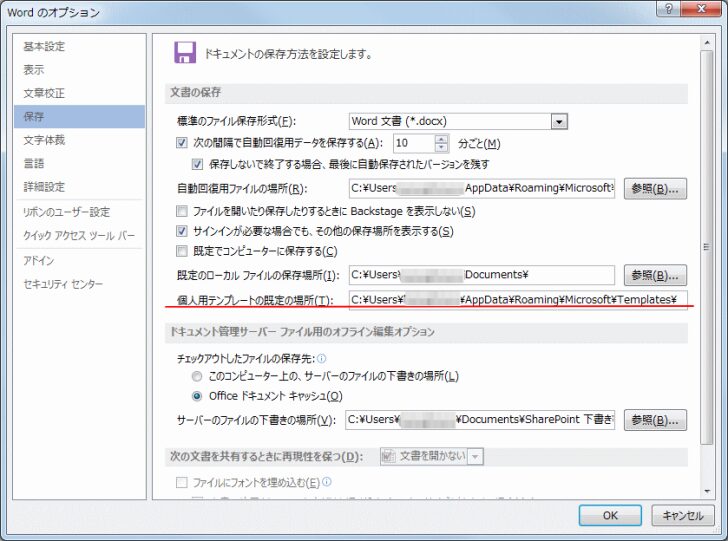This screenshot has height=541, width=728.
Task: Click the save floppy disk icon
Action: click(184, 53)
